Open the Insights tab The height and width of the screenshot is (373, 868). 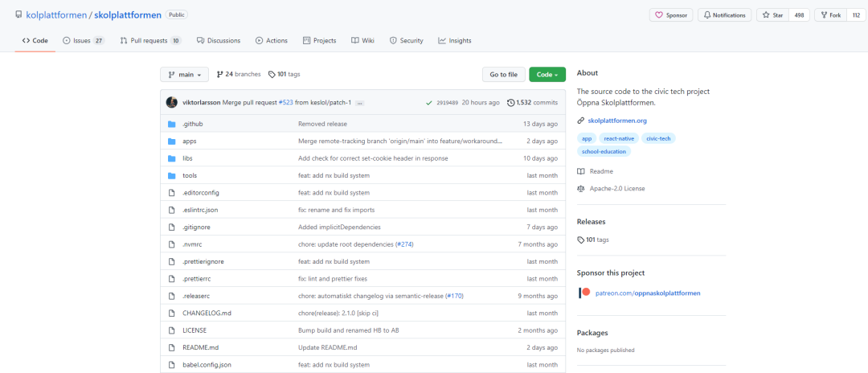coord(454,40)
